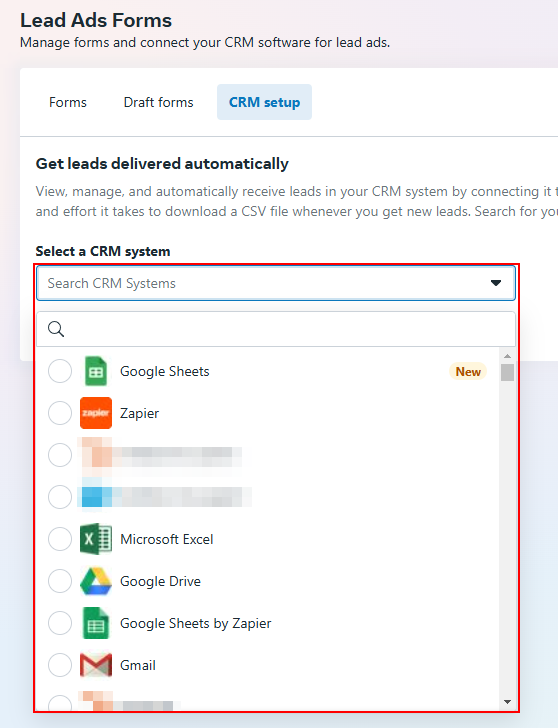Click the Google Sheets label text
The image size is (558, 728).
point(165,371)
